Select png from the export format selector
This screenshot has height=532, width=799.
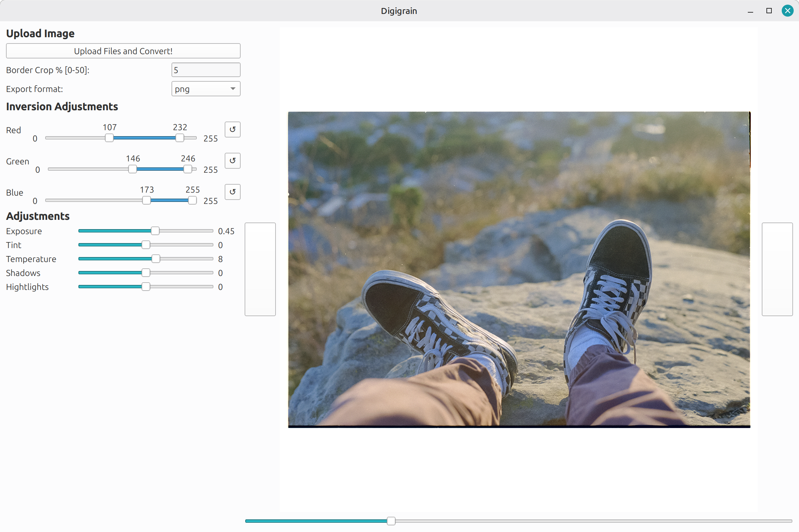205,89
